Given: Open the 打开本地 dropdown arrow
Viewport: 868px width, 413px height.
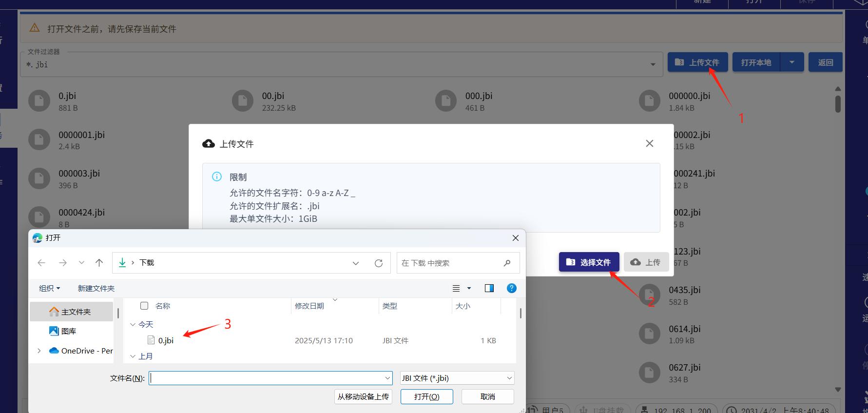Looking at the screenshot, I should click(x=792, y=62).
